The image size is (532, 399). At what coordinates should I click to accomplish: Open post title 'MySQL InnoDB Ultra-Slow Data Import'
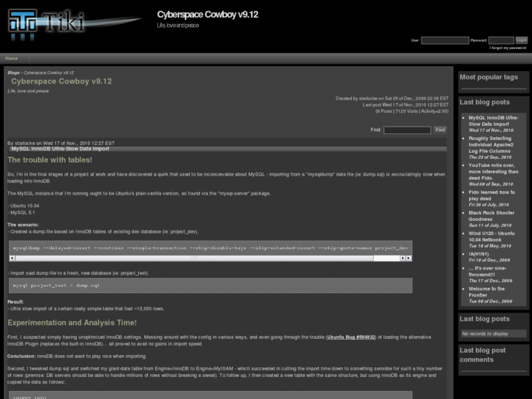pos(60,149)
